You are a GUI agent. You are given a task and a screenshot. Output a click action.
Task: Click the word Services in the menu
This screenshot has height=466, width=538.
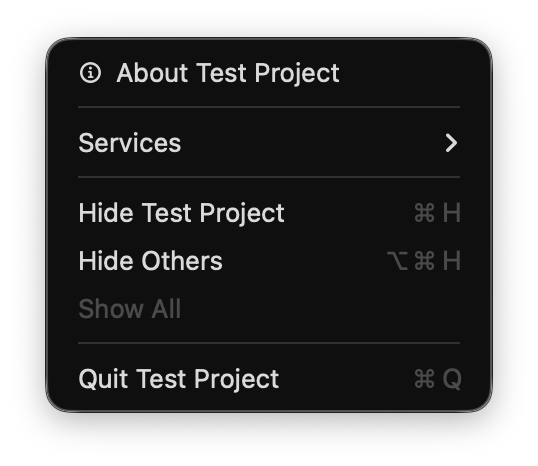130,143
